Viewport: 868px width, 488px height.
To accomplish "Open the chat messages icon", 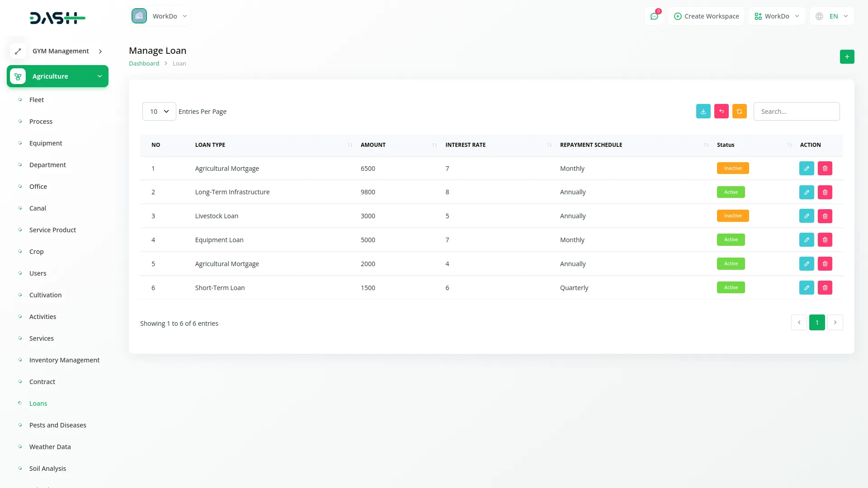I will 654,16.
